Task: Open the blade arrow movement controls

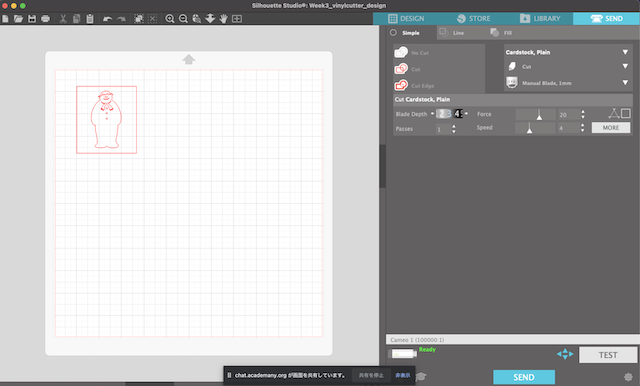Action: [565, 354]
